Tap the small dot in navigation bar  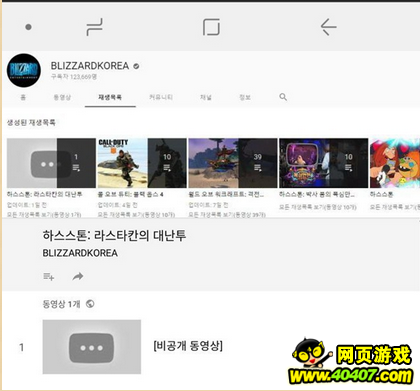28,27
